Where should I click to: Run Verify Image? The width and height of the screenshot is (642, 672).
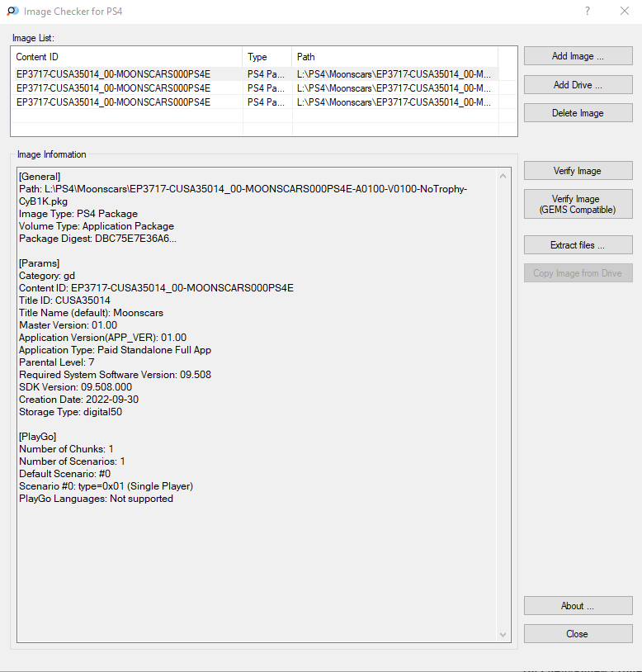point(578,171)
